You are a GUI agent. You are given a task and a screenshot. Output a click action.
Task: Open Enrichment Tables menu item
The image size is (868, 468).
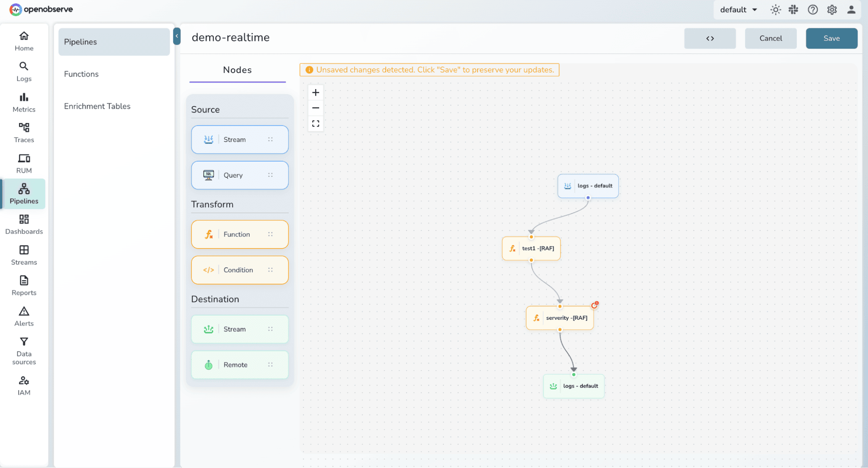point(97,106)
